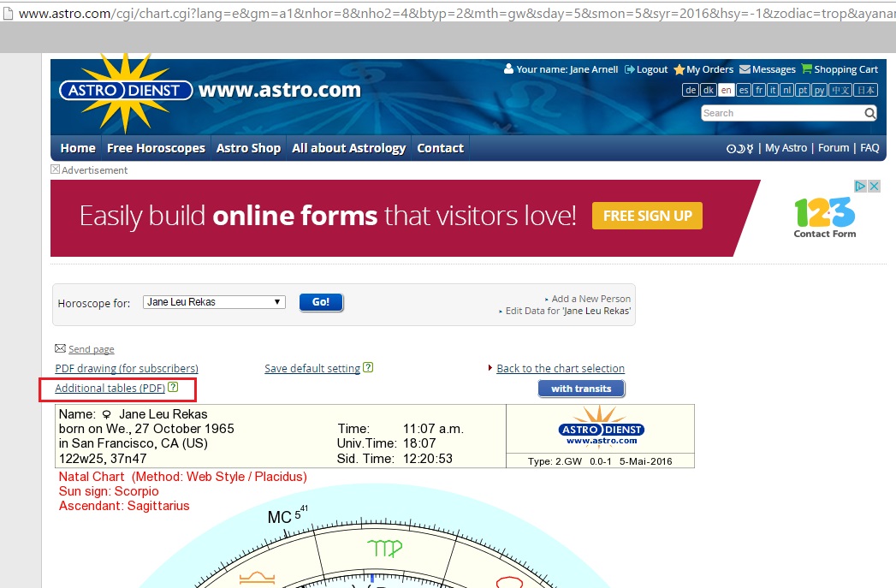Image resolution: width=896 pixels, height=588 pixels.
Task: Click the Go! button
Action: pos(321,301)
